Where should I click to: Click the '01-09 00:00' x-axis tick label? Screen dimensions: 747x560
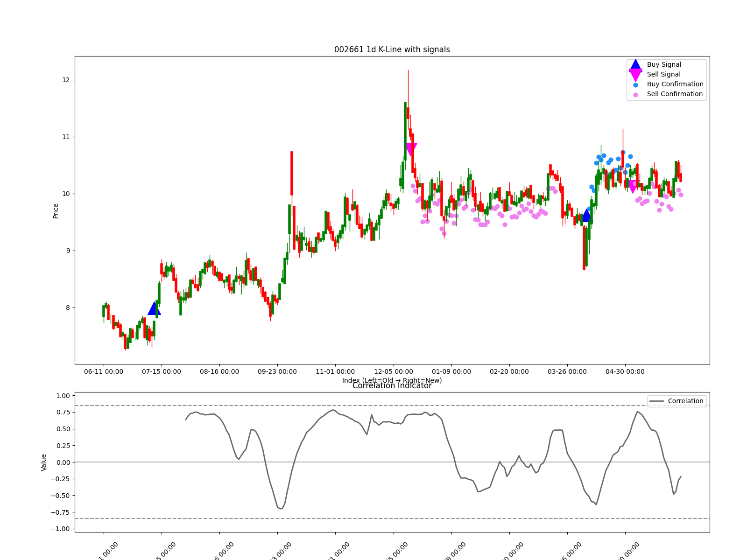pos(451,372)
